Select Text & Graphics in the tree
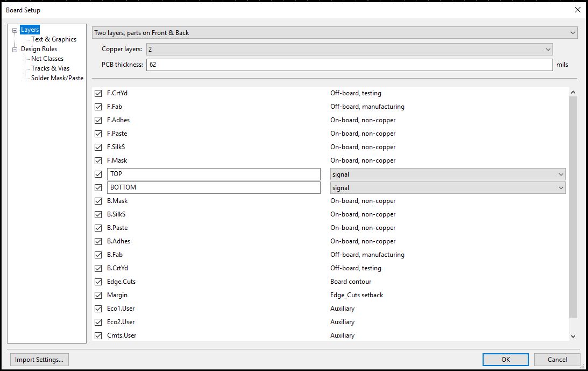The height and width of the screenshot is (371, 588). (x=54, y=39)
